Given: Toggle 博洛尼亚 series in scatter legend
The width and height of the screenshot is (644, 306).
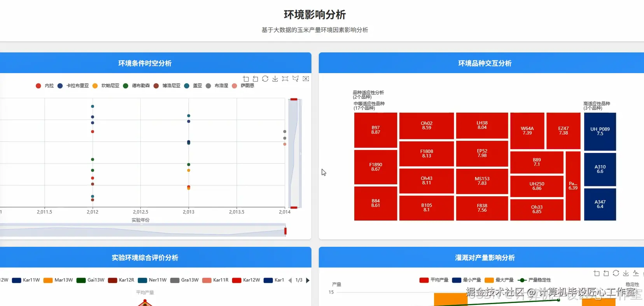Looking at the screenshot, I should click(x=167, y=86).
